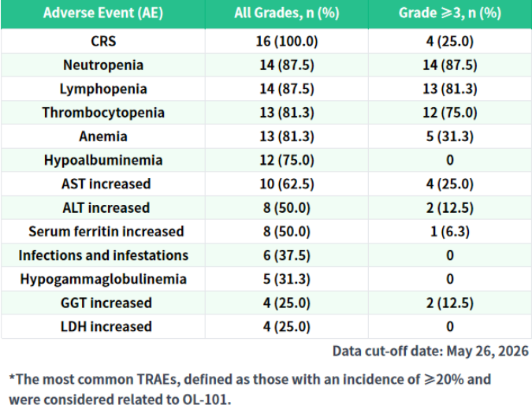Click the Adverse Event (AE) column header
Image resolution: width=532 pixels, height=409 pixels.
click(103, 13)
